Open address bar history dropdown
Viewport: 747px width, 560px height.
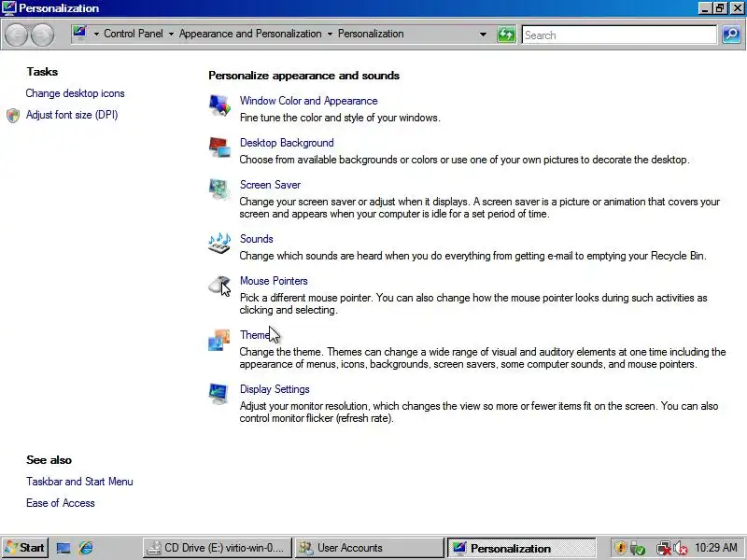[483, 35]
